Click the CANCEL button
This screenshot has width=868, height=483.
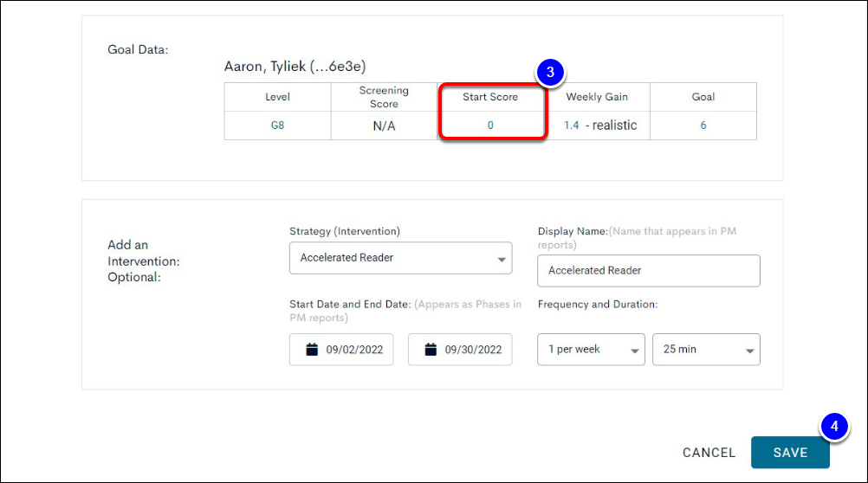click(x=709, y=453)
